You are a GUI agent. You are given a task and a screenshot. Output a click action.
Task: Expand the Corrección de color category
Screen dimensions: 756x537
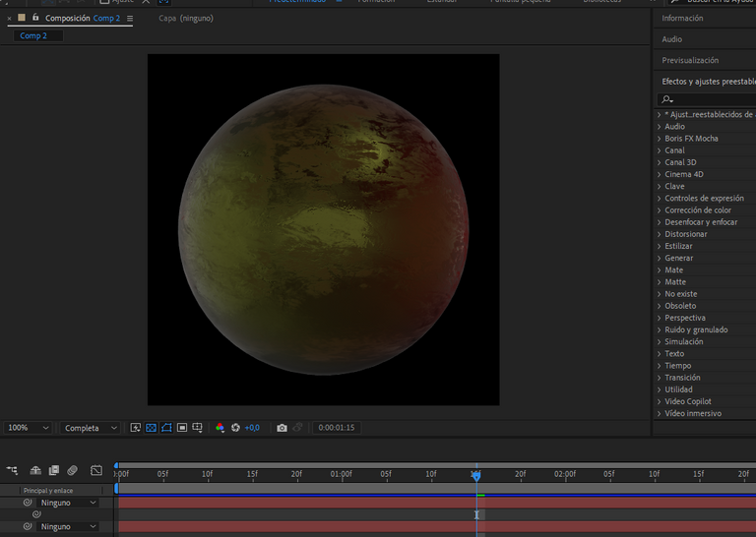(660, 210)
